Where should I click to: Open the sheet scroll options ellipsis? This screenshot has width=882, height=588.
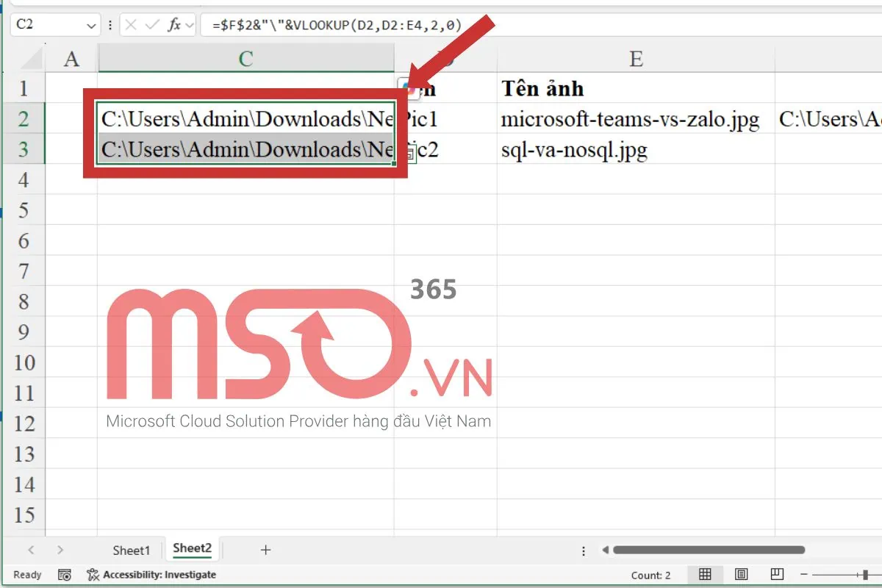coord(583,549)
